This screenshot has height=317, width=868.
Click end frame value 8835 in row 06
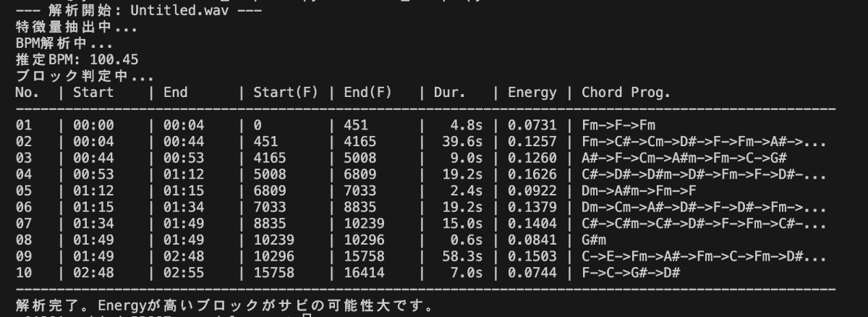[359, 206]
